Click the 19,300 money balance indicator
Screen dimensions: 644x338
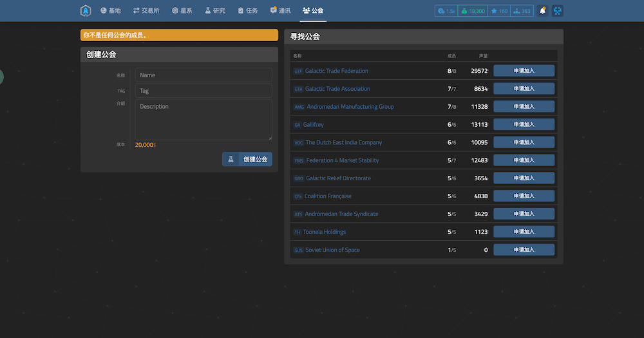(473, 11)
